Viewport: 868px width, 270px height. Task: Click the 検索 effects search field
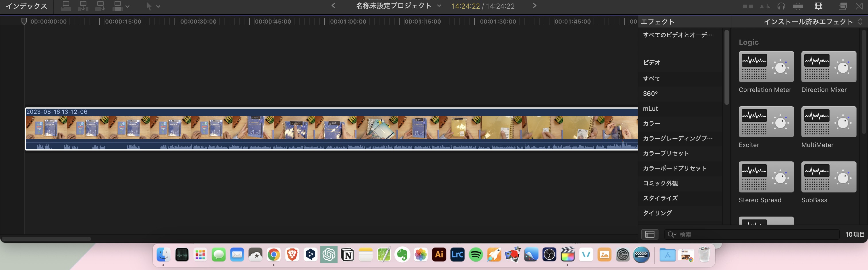751,234
